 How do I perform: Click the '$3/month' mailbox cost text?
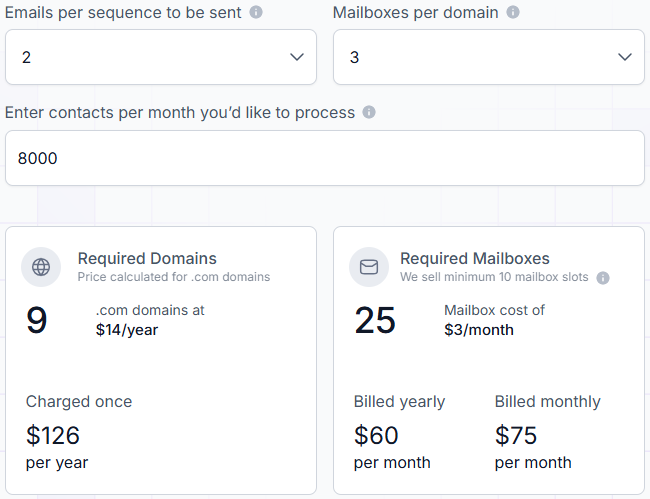479,330
